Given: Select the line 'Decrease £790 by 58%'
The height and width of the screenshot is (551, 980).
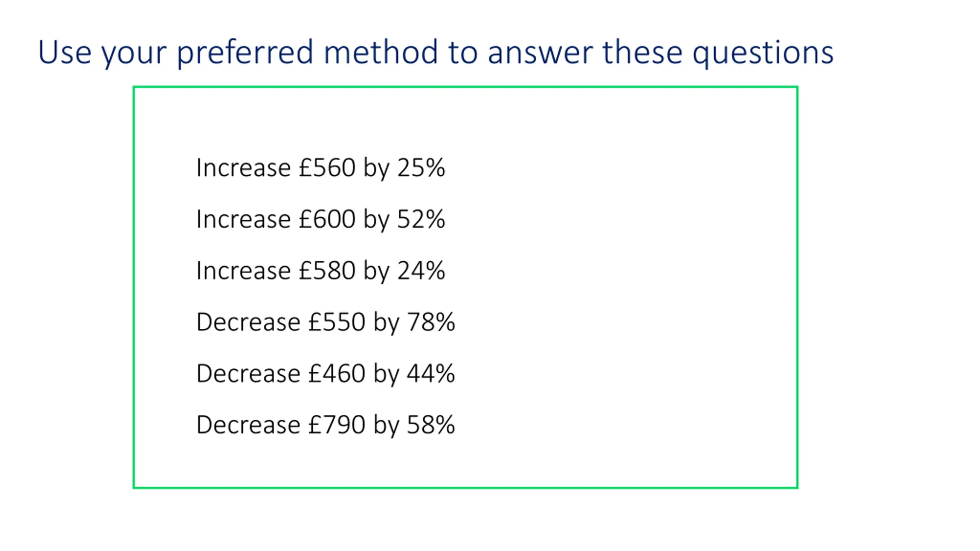Looking at the screenshot, I should pos(326,425).
